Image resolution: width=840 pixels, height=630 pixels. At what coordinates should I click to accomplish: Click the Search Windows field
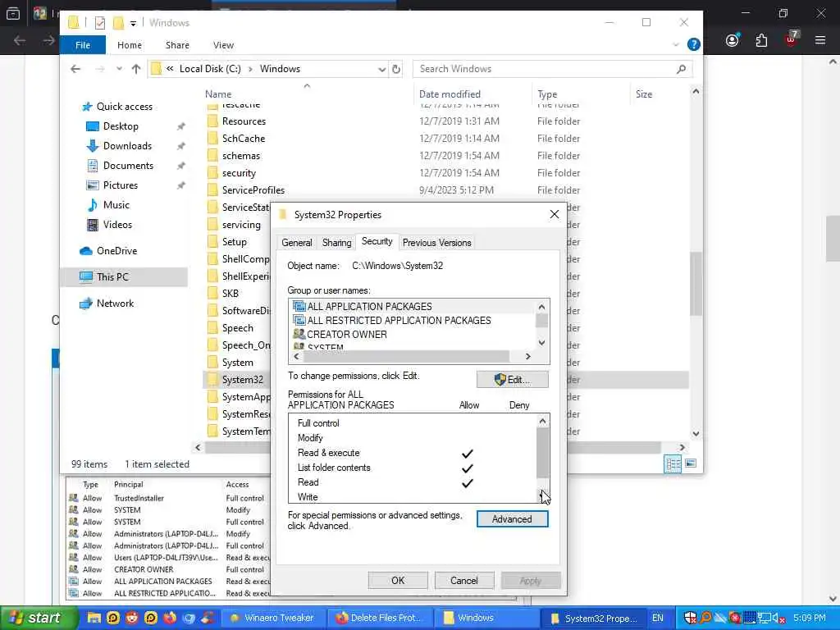pyautogui.click(x=552, y=69)
